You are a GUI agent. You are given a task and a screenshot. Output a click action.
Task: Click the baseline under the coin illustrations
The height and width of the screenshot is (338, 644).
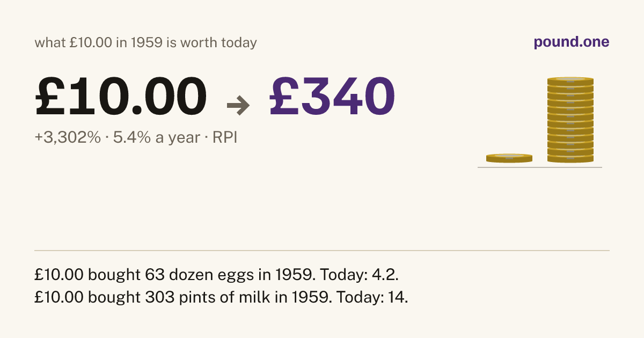540,167
